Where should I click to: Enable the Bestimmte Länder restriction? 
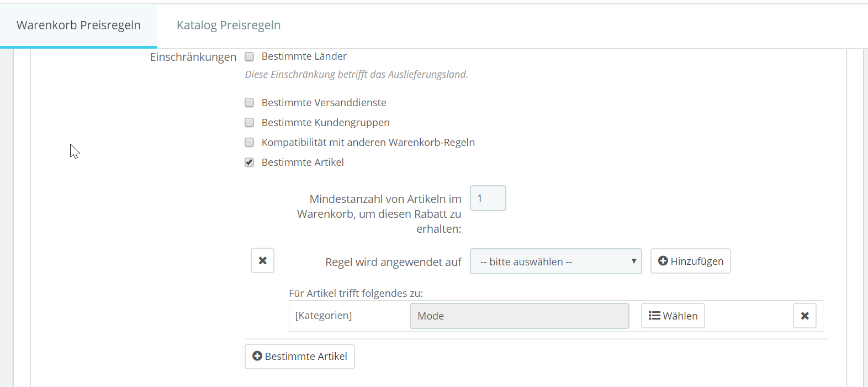pyautogui.click(x=250, y=56)
